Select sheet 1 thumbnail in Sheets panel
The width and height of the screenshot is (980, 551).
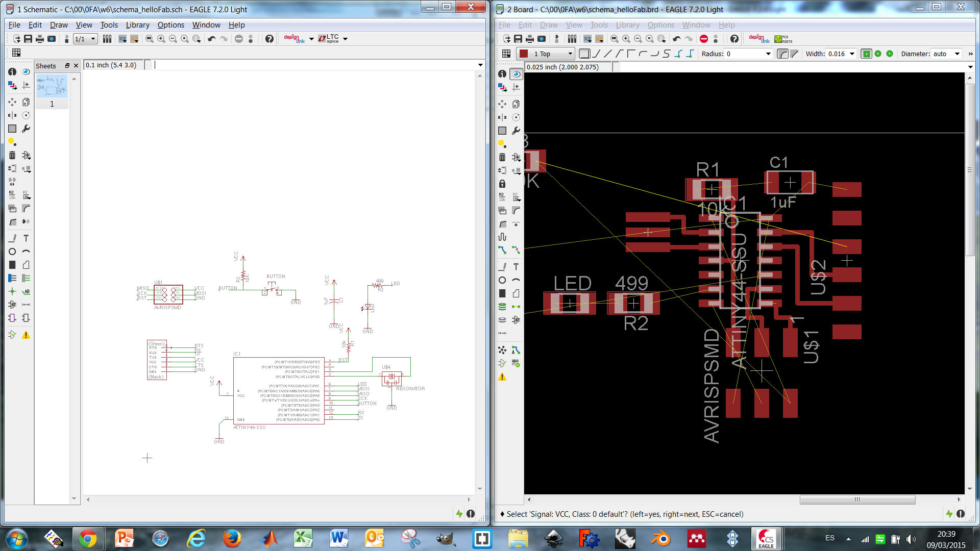pyautogui.click(x=52, y=87)
